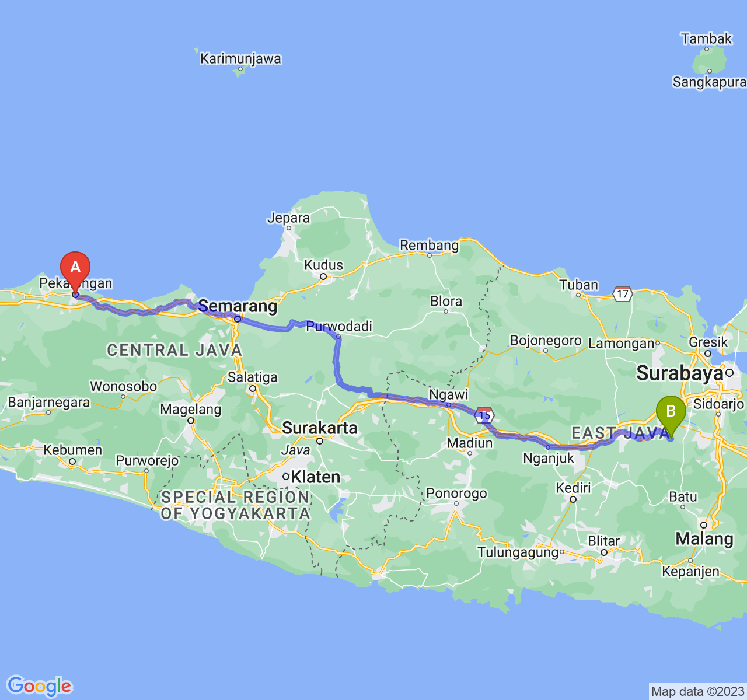Click the Ngawi label
This screenshot has height=700, width=747.
448,395
